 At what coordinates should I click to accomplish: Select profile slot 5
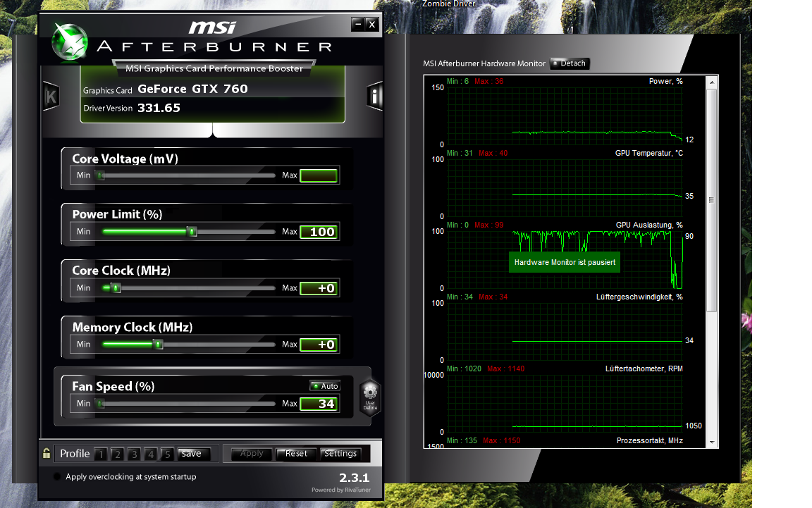167,454
